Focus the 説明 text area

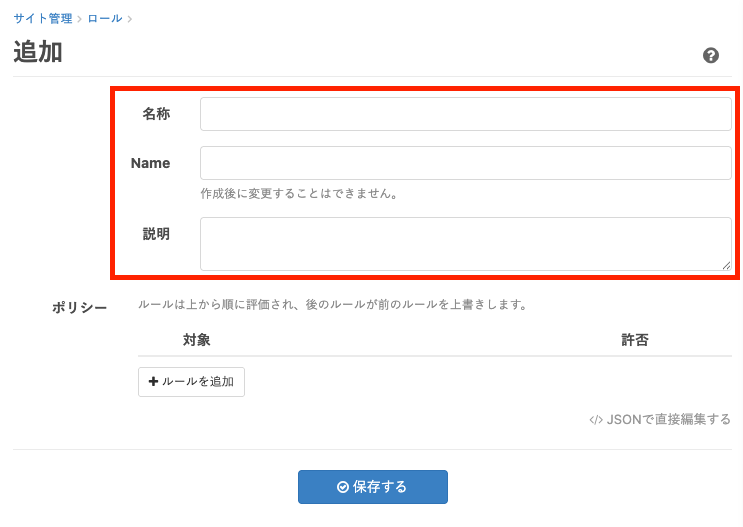465,243
